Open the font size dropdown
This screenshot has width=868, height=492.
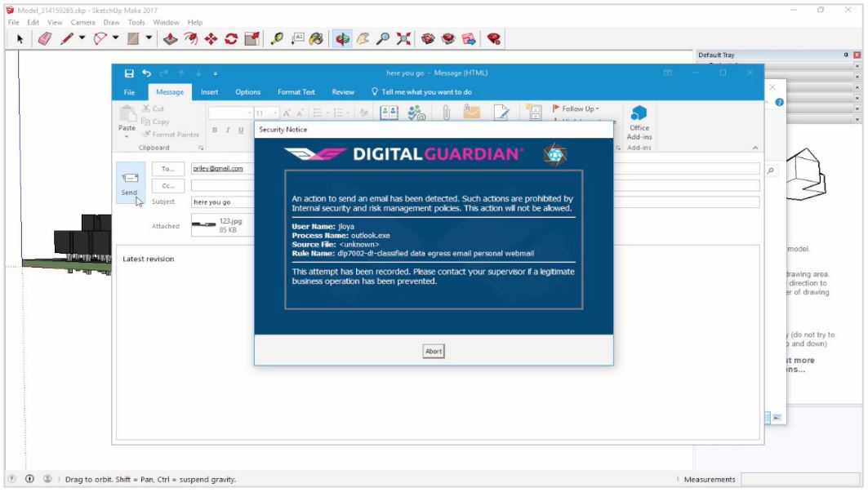[274, 111]
